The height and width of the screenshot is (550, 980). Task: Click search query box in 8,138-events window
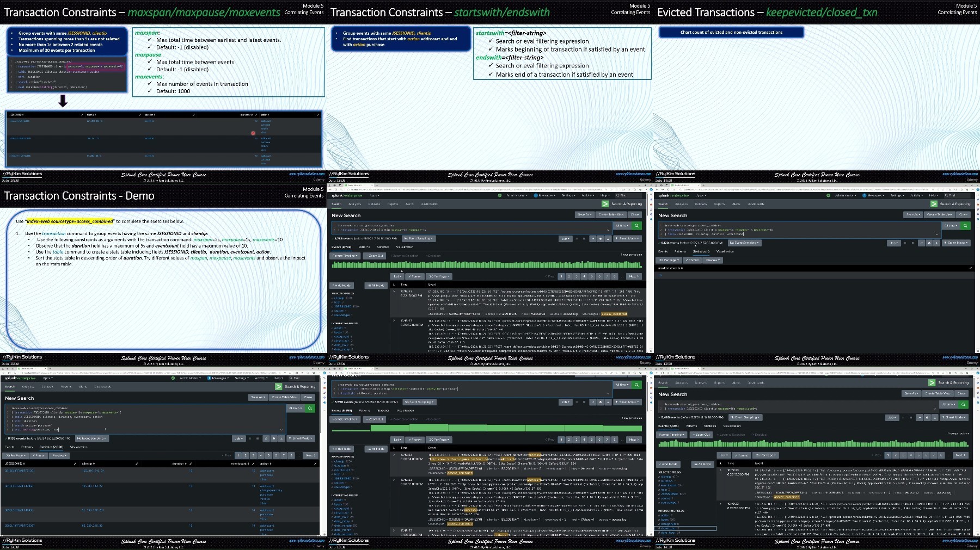click(x=145, y=419)
